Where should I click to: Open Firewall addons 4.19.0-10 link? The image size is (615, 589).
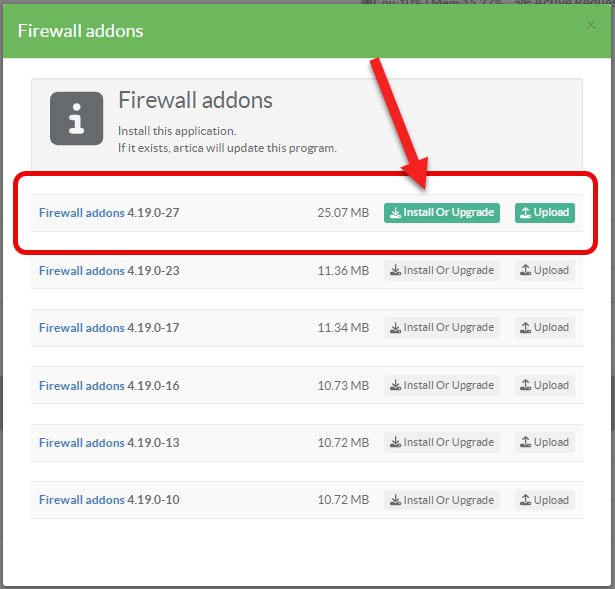pos(82,499)
